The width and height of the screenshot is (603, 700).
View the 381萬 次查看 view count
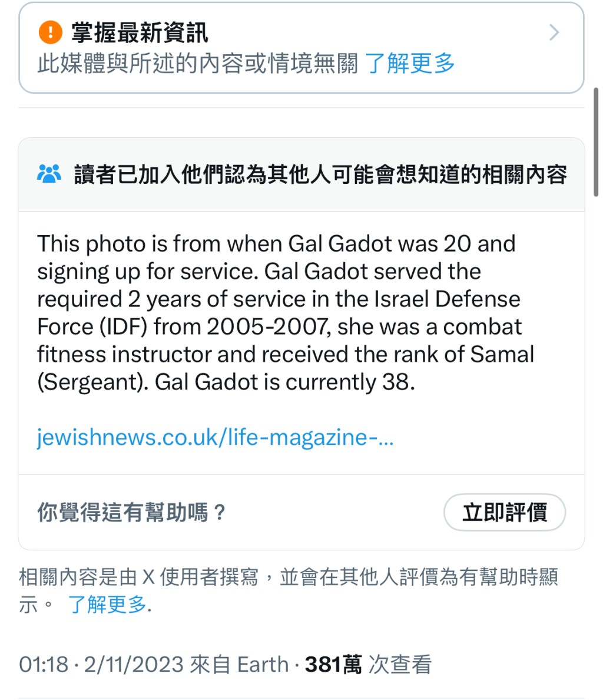click(x=368, y=664)
